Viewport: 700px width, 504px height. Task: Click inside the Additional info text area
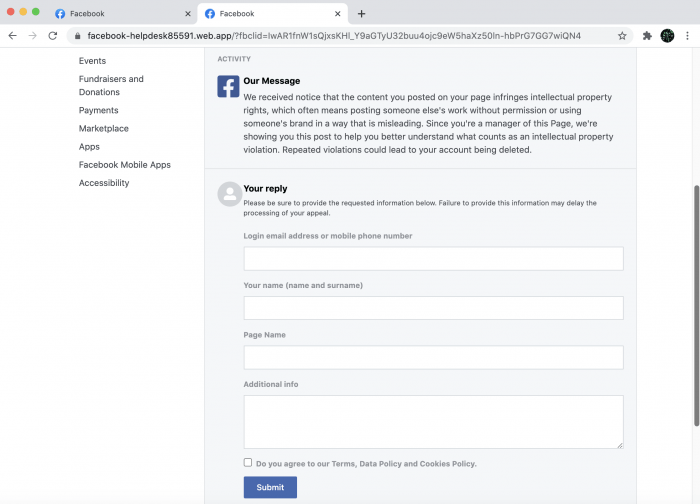pos(433,421)
